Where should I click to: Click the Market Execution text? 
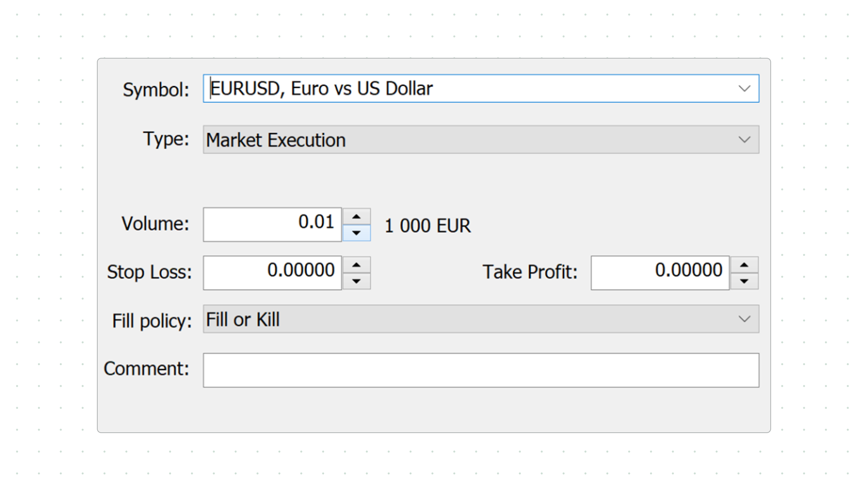click(x=276, y=140)
